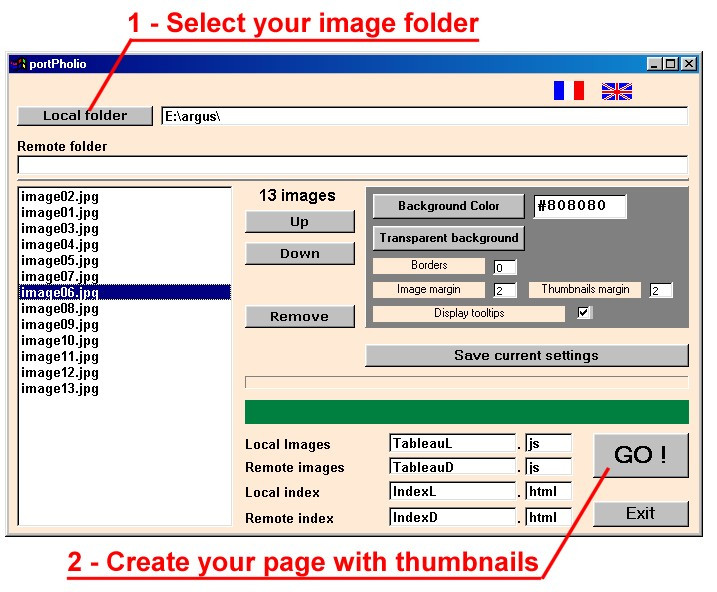Click the empty Remote folder field
Screen dimensions: 717x592
click(353, 165)
